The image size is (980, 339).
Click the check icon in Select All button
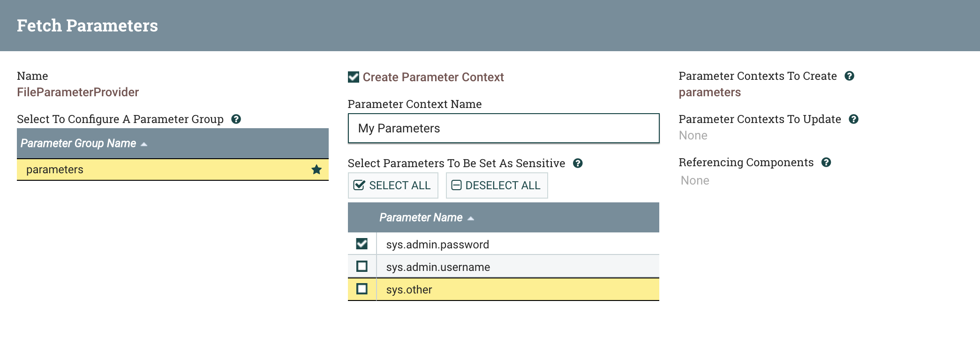359,185
